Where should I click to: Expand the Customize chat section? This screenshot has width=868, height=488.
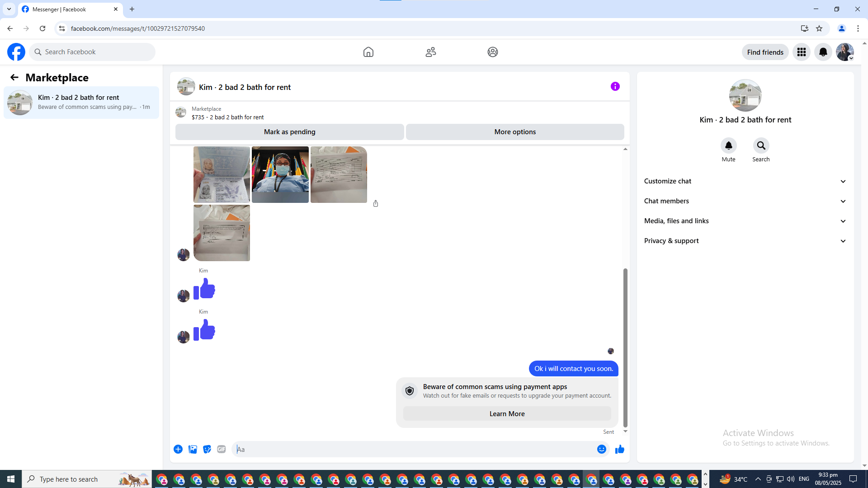click(x=745, y=181)
